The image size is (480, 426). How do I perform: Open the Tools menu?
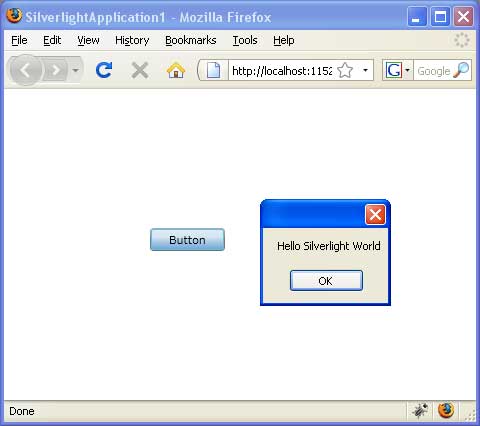click(245, 40)
